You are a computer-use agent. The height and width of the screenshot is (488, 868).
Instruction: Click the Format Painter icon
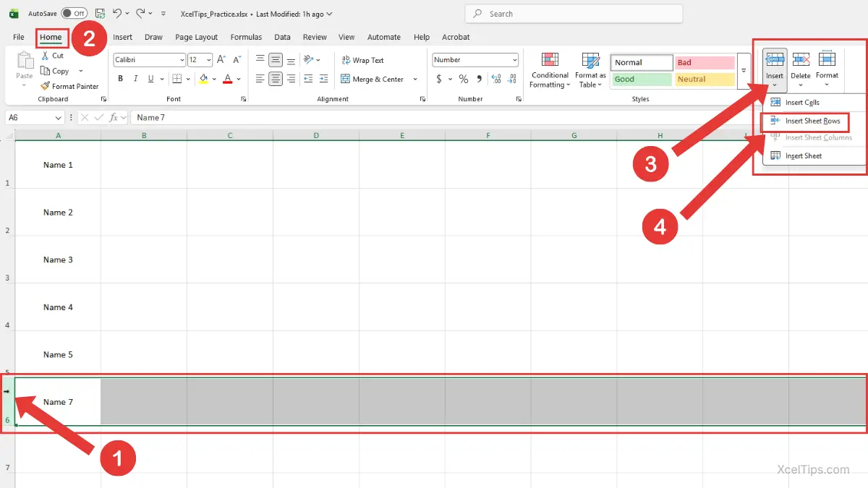point(45,86)
